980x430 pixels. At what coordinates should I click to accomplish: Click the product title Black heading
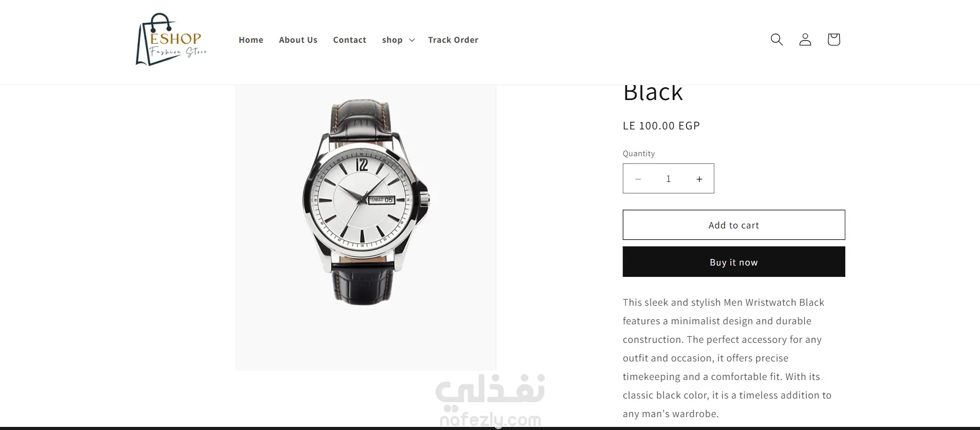click(653, 93)
